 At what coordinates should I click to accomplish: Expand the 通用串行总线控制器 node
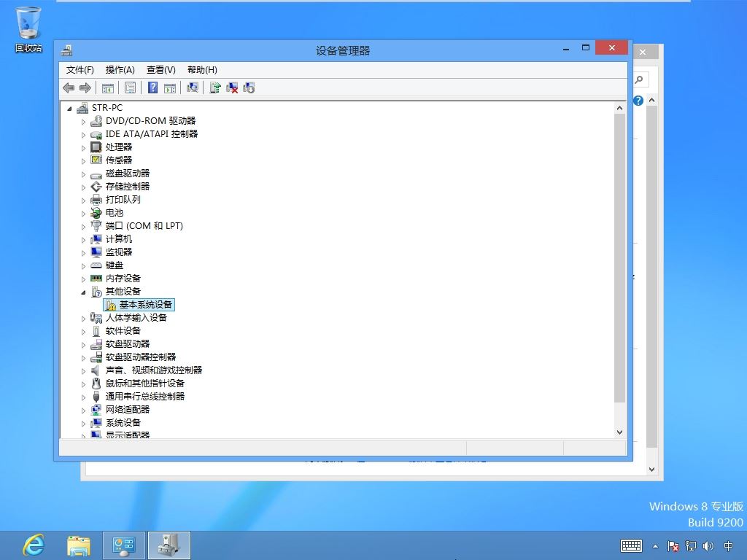pyautogui.click(x=83, y=397)
